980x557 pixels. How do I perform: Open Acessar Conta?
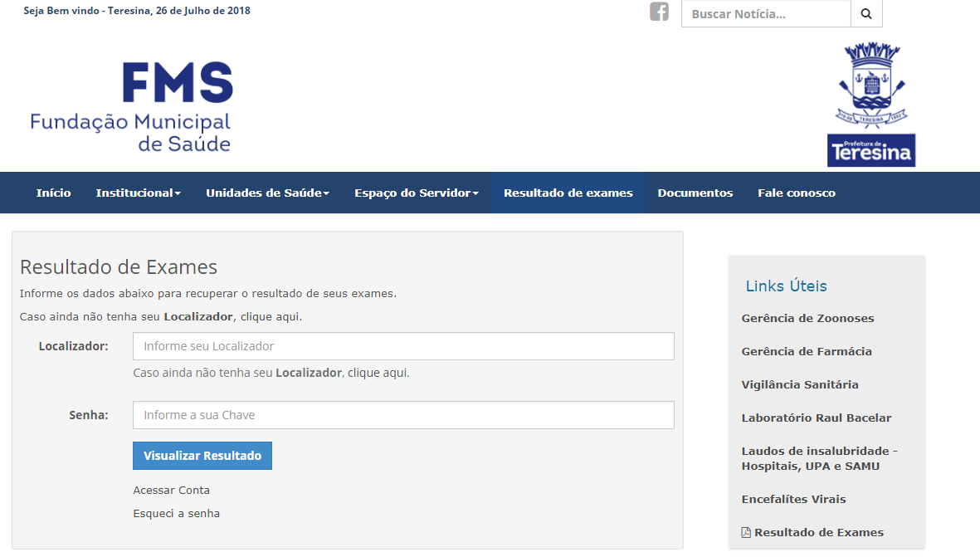(x=171, y=490)
